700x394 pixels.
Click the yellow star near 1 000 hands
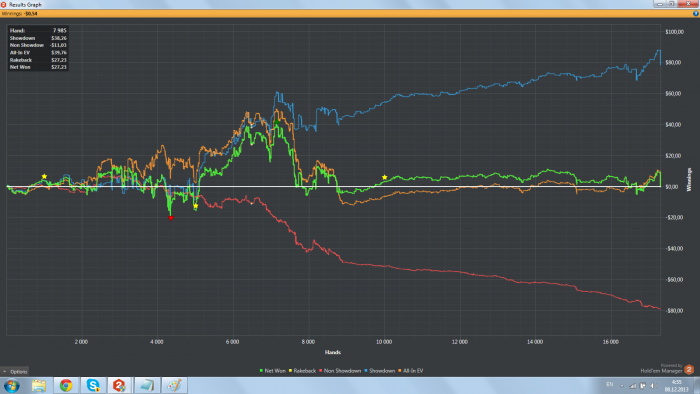pos(44,177)
